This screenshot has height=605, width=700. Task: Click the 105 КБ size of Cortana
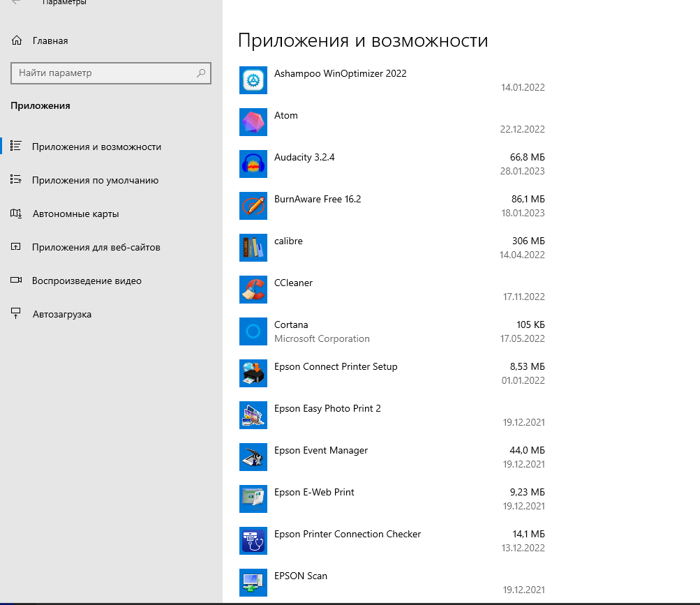pos(531,324)
